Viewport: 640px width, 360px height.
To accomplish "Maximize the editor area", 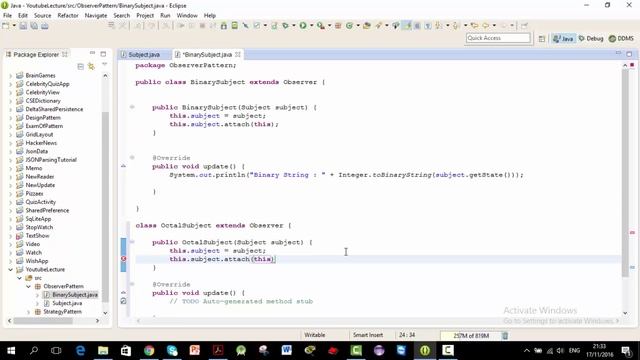I will click(629, 53).
